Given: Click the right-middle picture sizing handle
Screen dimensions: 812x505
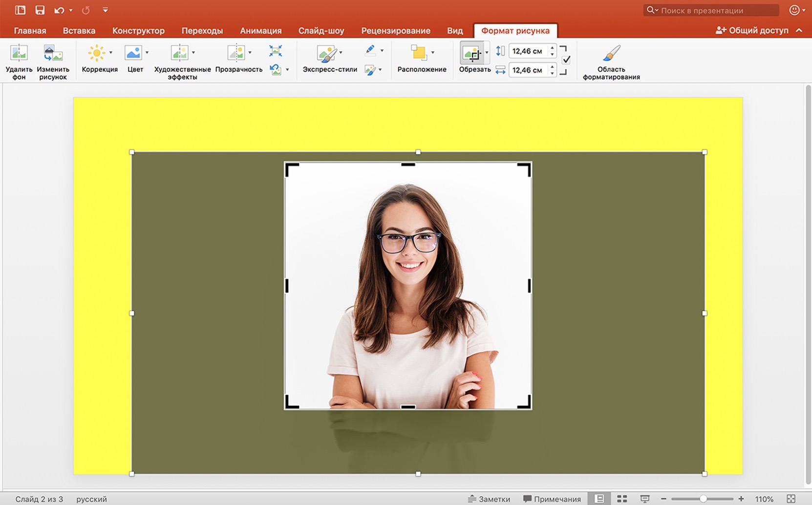Looking at the screenshot, I should [x=705, y=313].
